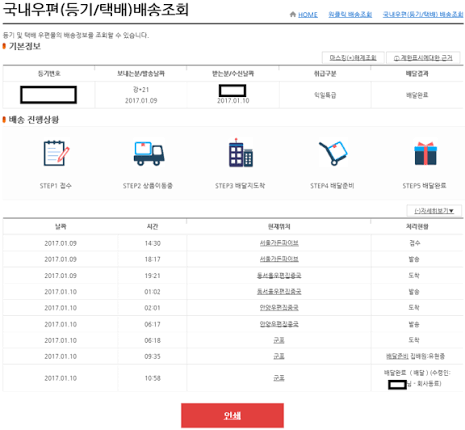This screenshot has height=430, width=465.
Task: Click the STEP3 building icon
Action: [x=241, y=153]
